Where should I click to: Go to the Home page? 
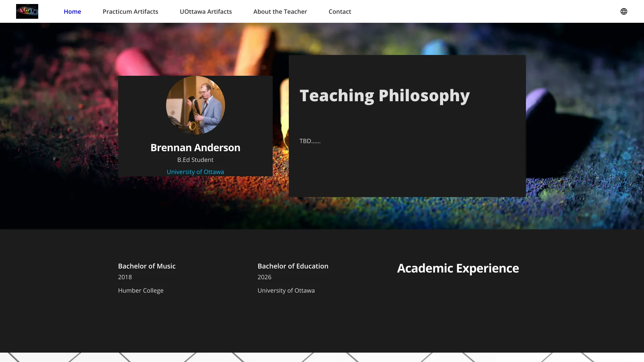72,11
